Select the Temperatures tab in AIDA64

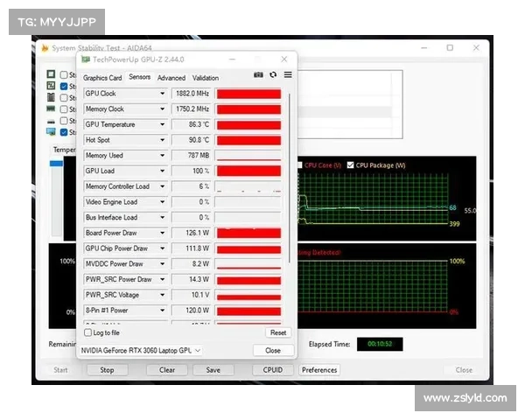pos(64,150)
